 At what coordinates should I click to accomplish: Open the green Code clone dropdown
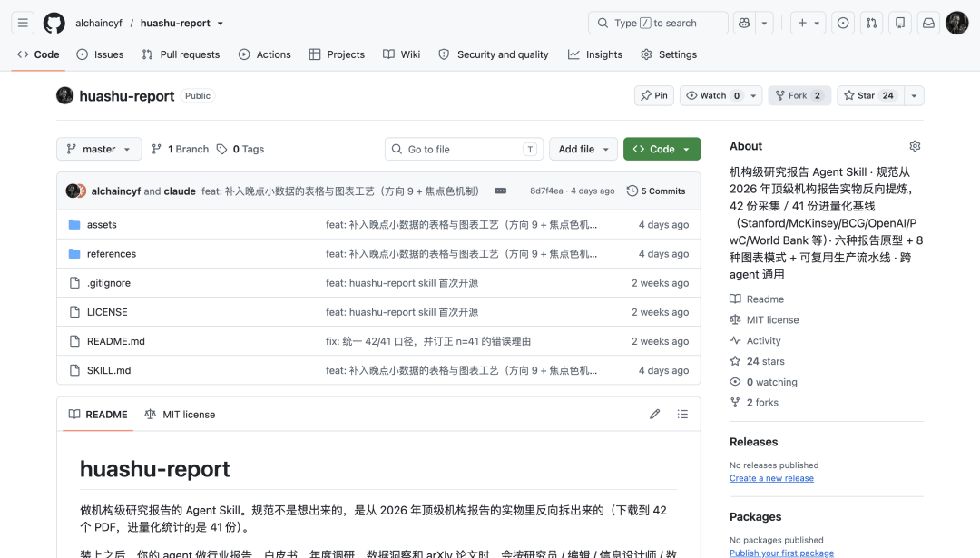tap(661, 149)
